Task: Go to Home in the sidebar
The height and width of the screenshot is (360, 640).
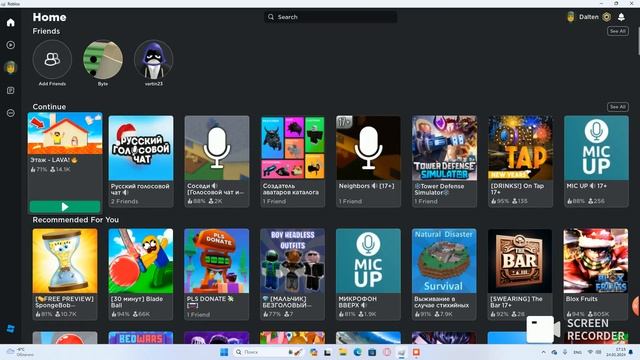Action: click(x=11, y=22)
